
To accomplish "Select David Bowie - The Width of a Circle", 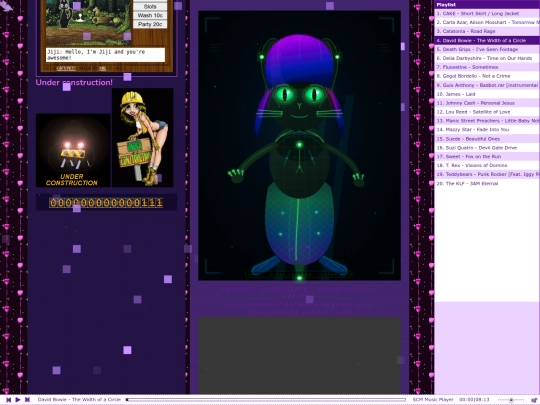I will pyautogui.click(x=487, y=40).
